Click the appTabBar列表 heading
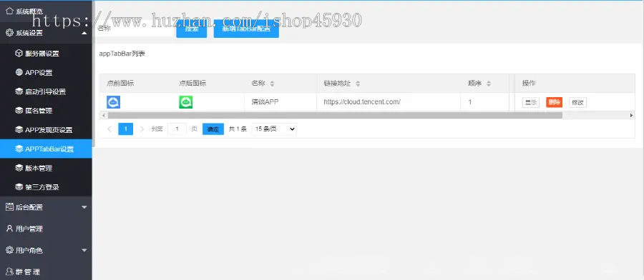644x280 pixels. pyautogui.click(x=122, y=54)
